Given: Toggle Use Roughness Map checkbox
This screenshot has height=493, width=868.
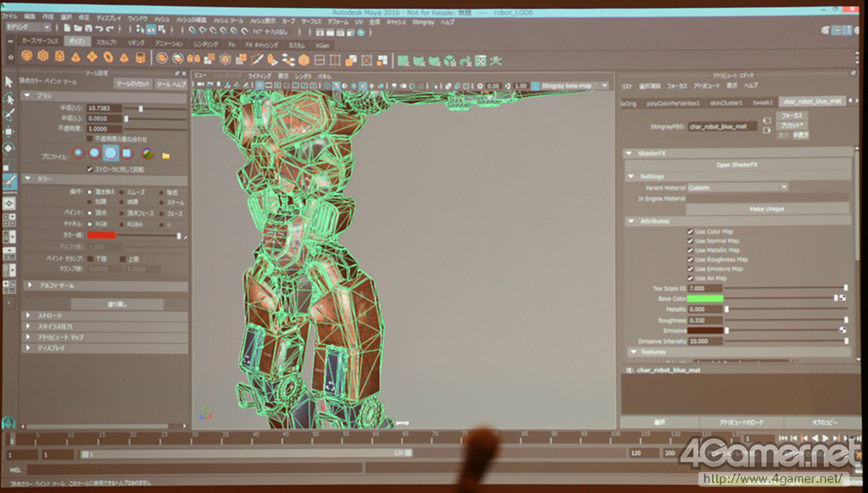Looking at the screenshot, I should 690,259.
